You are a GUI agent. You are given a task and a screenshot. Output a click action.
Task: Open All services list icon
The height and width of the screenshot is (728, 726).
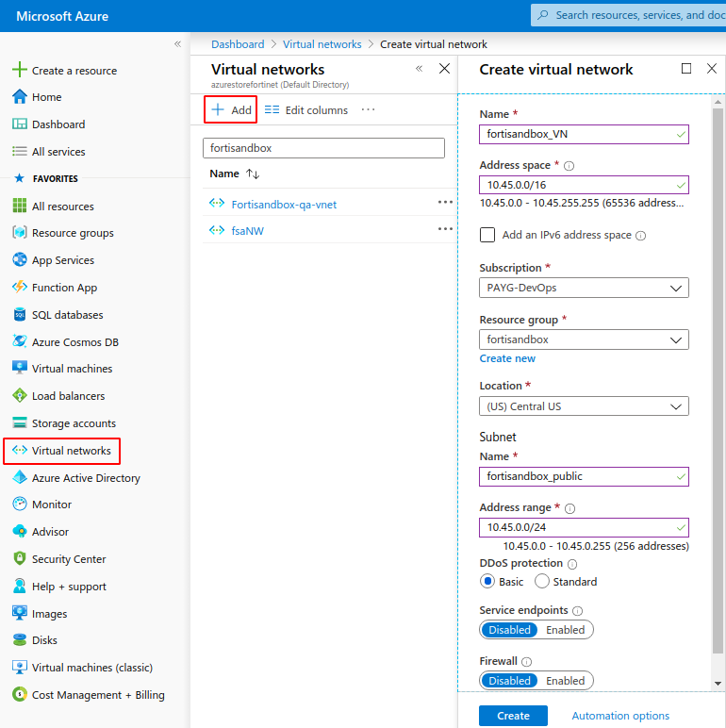20,152
